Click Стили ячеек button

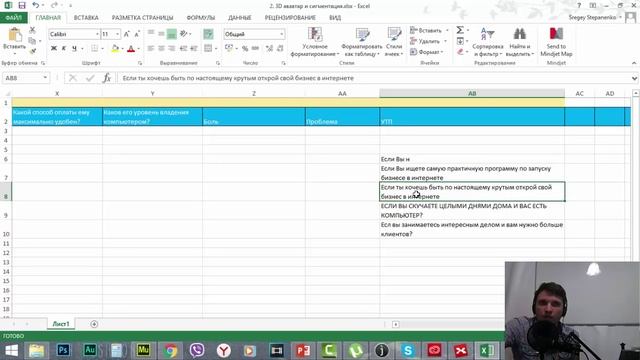pyautogui.click(x=393, y=42)
